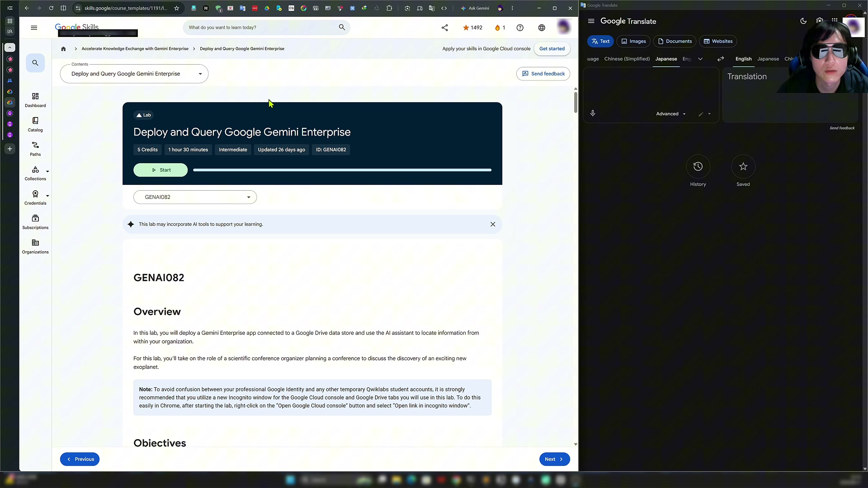Open the Google Translate main menu
The width and height of the screenshot is (868, 488).
591,21
